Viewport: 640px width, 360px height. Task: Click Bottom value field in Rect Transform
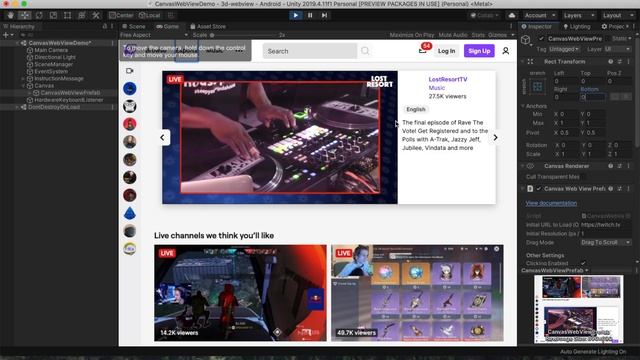[x=592, y=97]
